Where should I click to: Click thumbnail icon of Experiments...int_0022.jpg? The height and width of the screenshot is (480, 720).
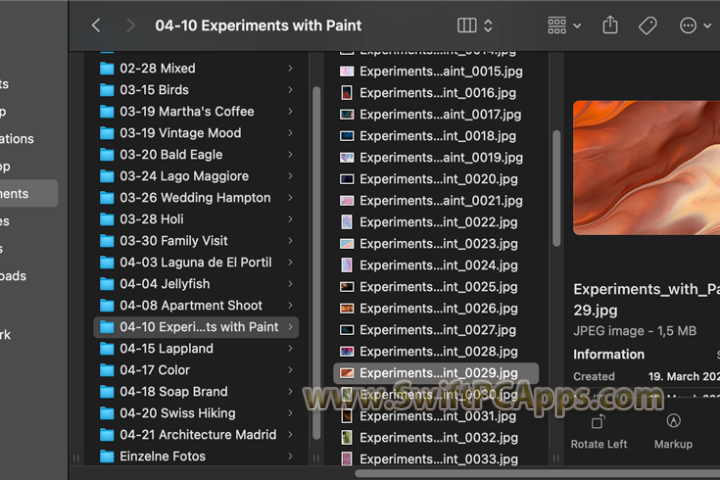point(347,223)
